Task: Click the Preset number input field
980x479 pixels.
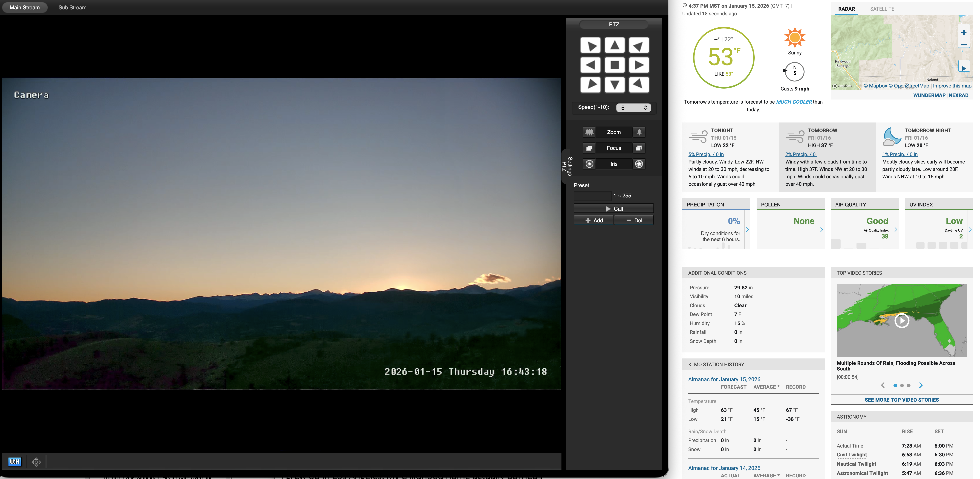Action: (x=592, y=196)
